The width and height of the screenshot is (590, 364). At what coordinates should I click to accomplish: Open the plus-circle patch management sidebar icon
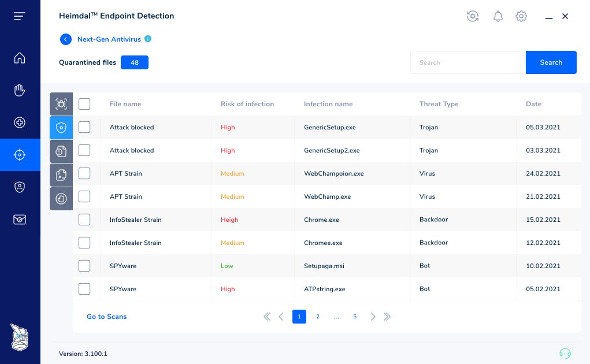[x=20, y=122]
